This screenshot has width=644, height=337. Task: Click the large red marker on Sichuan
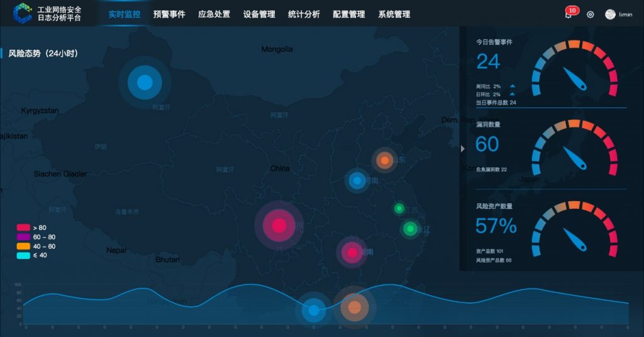coord(279,225)
